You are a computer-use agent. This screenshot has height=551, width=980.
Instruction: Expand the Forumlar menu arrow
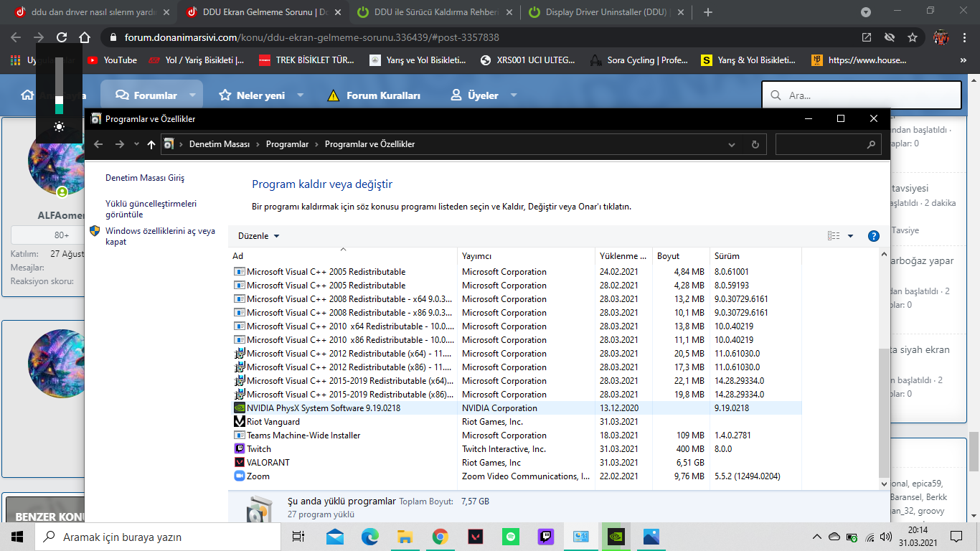click(192, 95)
